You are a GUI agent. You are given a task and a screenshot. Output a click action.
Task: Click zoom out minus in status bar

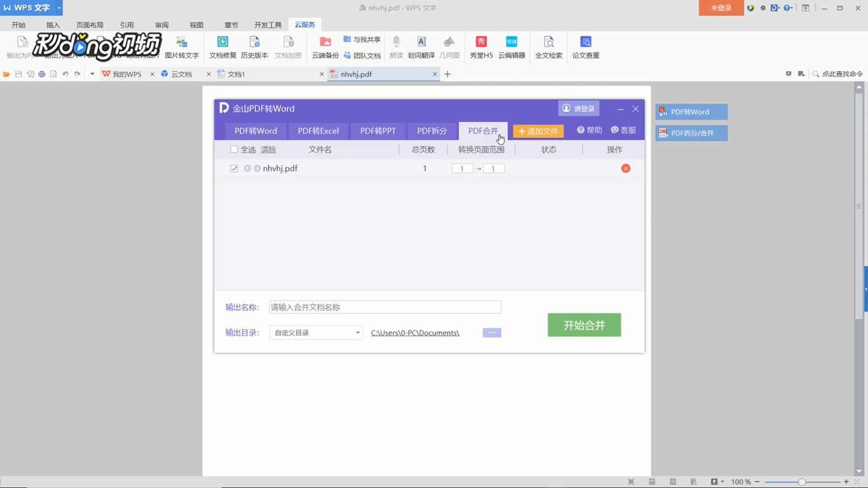pos(757,482)
